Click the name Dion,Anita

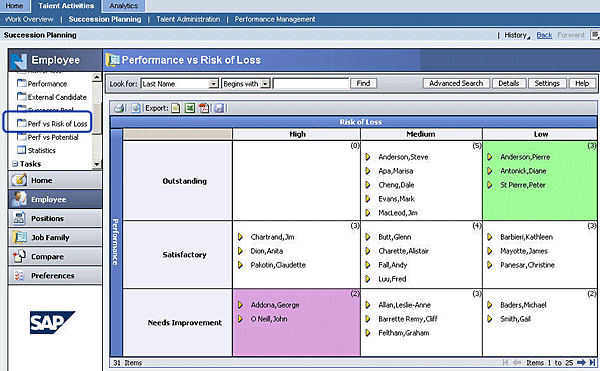point(267,251)
